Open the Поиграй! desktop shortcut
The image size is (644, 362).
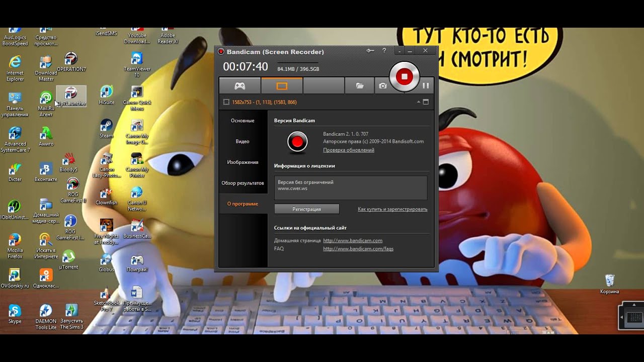coord(137,263)
